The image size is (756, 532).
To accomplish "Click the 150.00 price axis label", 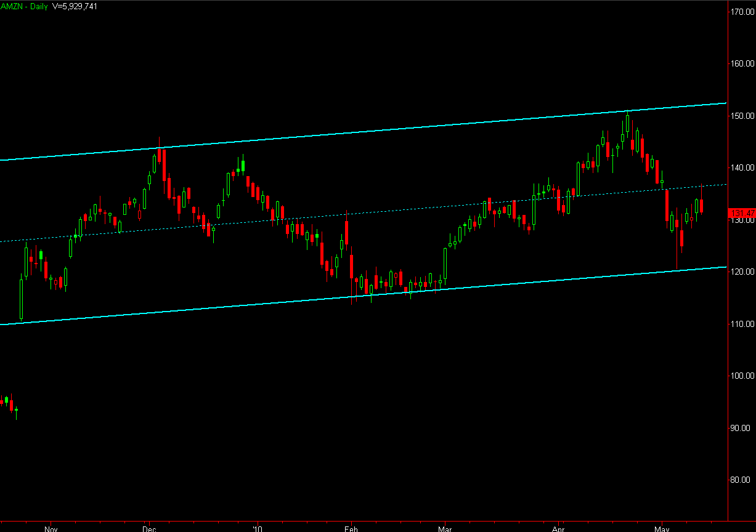I will point(742,116).
